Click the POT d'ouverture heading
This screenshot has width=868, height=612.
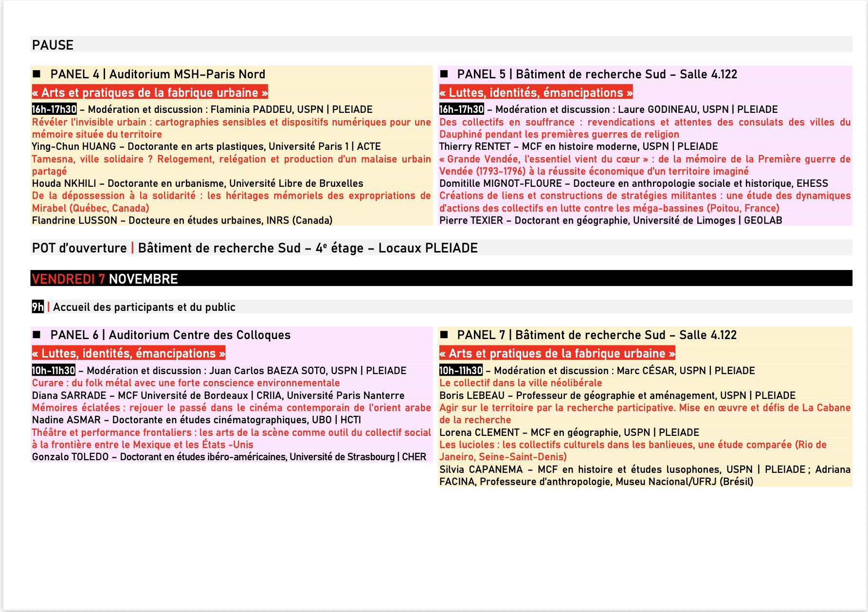(79, 248)
